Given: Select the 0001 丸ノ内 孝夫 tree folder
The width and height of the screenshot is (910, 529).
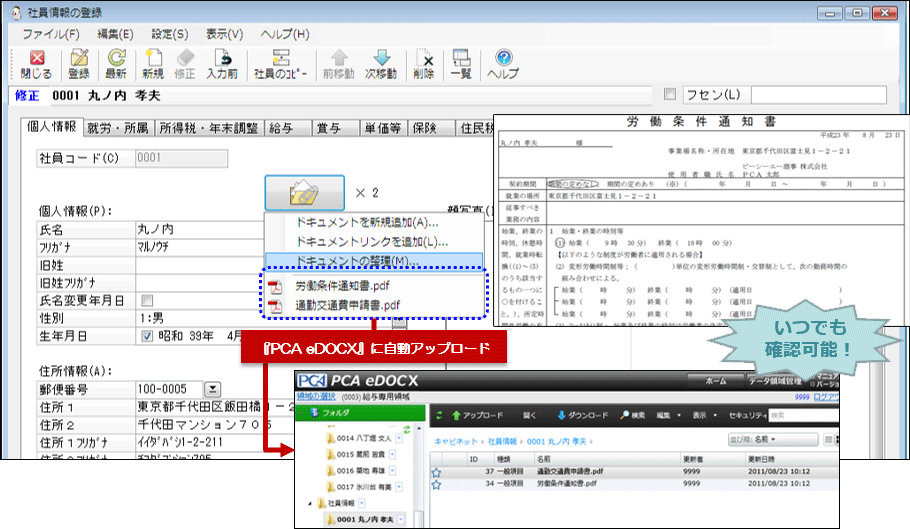Looking at the screenshot, I should (365, 519).
